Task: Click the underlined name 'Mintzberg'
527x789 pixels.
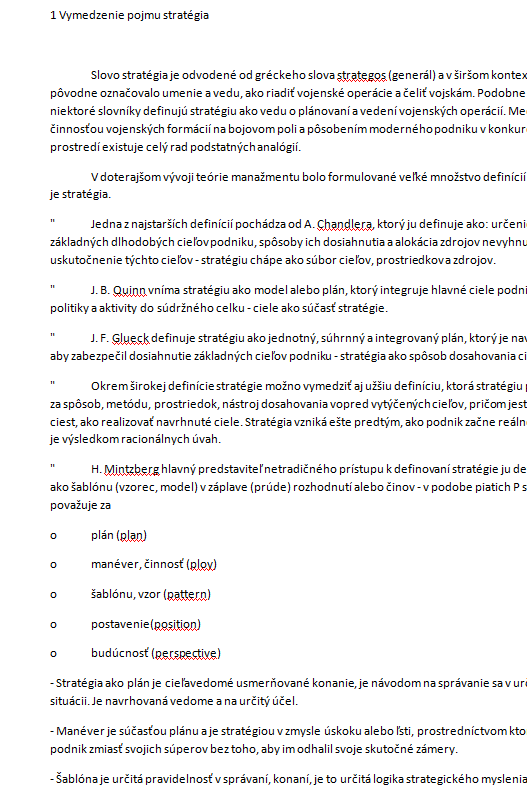Action: [132, 469]
